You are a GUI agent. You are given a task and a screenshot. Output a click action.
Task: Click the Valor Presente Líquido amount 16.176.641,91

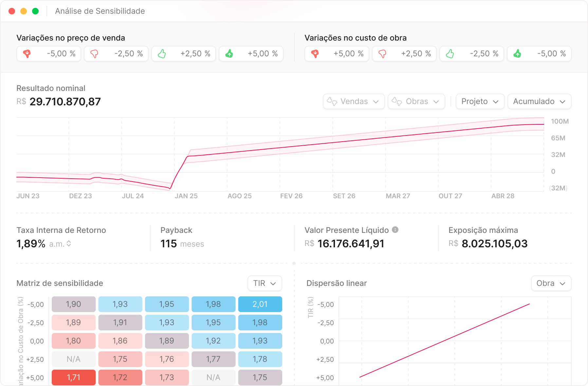[351, 244]
